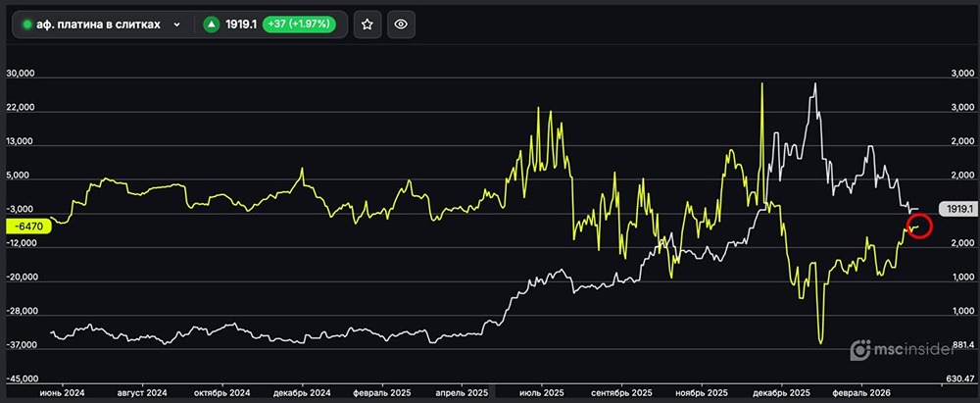The image size is (980, 403).
Task: Click the 1919.1 current price value
Action: coord(240,25)
